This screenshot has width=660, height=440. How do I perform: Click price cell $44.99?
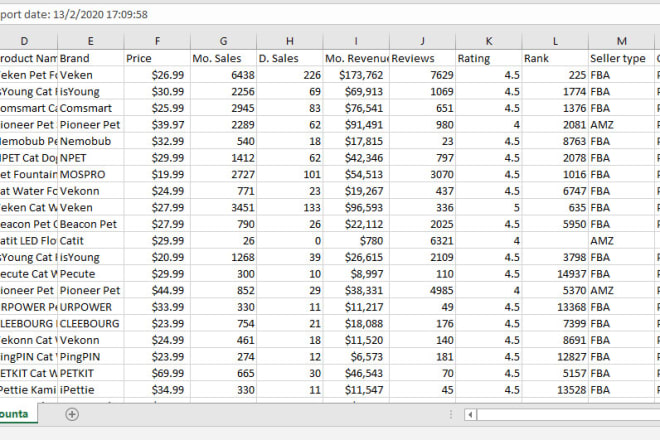tap(157, 291)
